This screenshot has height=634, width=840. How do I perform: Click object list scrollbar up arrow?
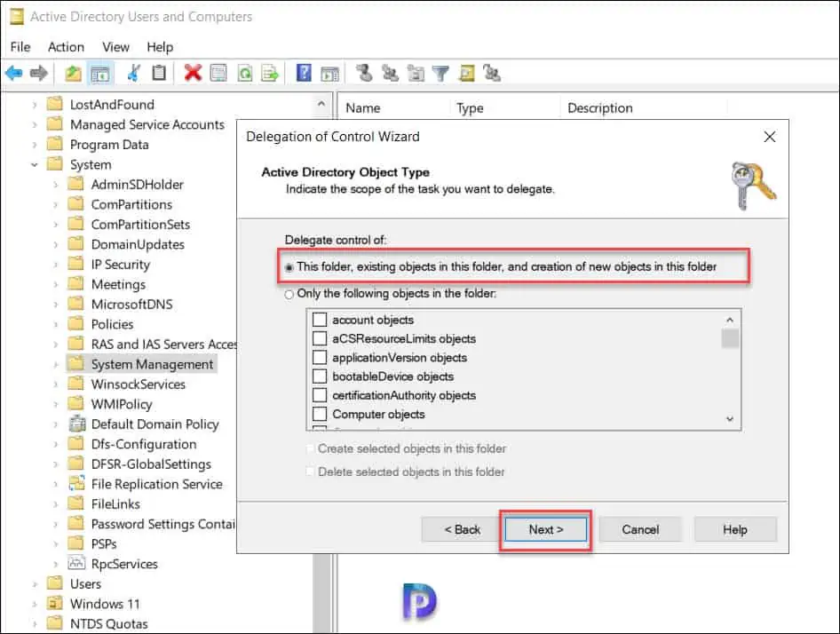[730, 320]
